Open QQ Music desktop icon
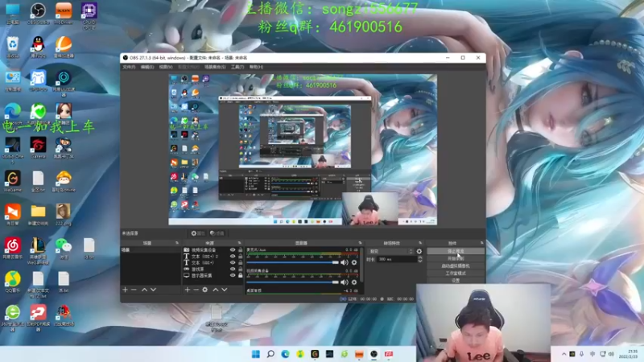The height and width of the screenshot is (362, 644). pos(12,282)
